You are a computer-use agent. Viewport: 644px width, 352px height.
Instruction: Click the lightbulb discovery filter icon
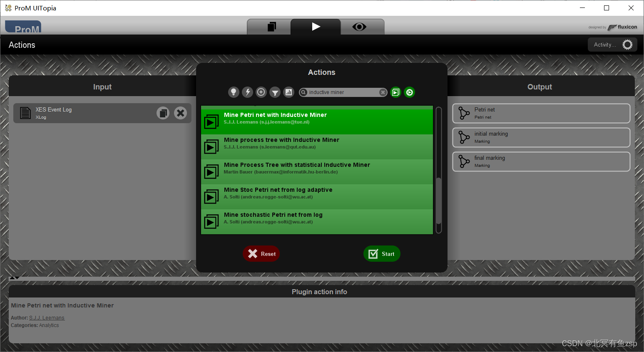[x=234, y=92]
